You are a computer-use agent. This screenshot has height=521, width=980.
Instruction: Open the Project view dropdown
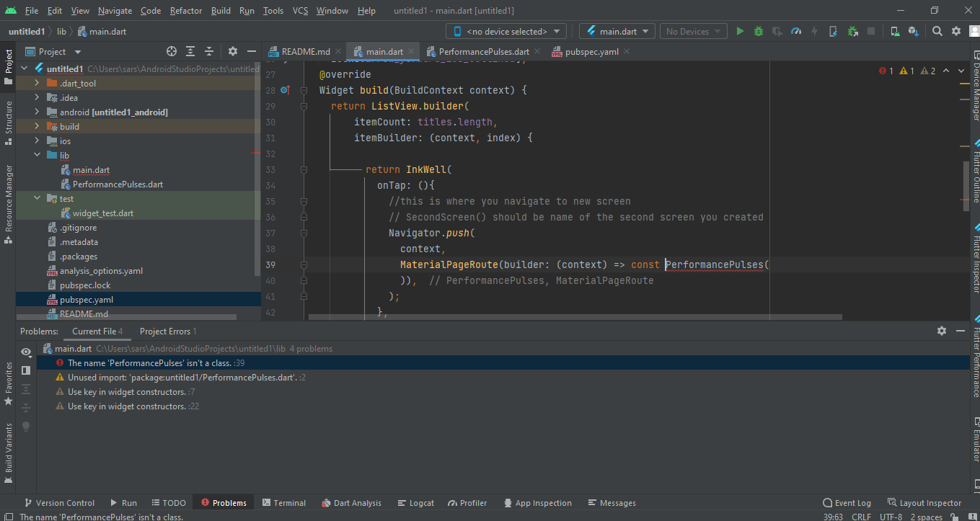54,51
